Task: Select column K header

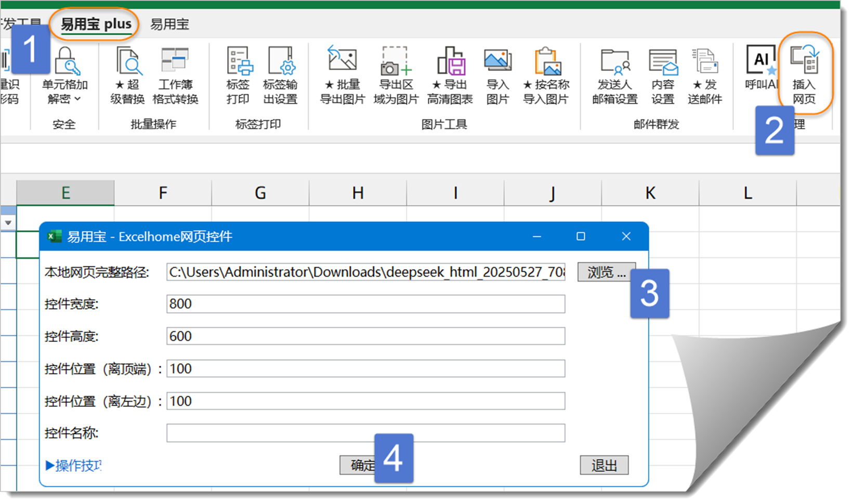Action: click(x=650, y=193)
